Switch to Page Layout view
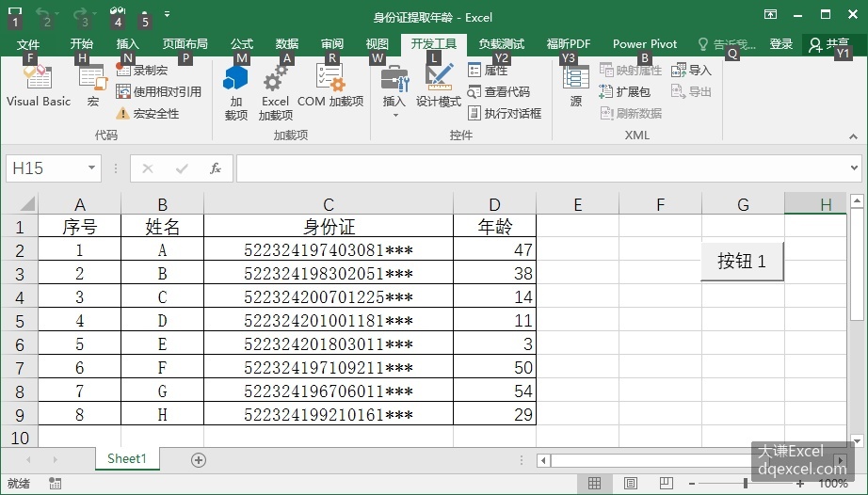 pyautogui.click(x=630, y=484)
